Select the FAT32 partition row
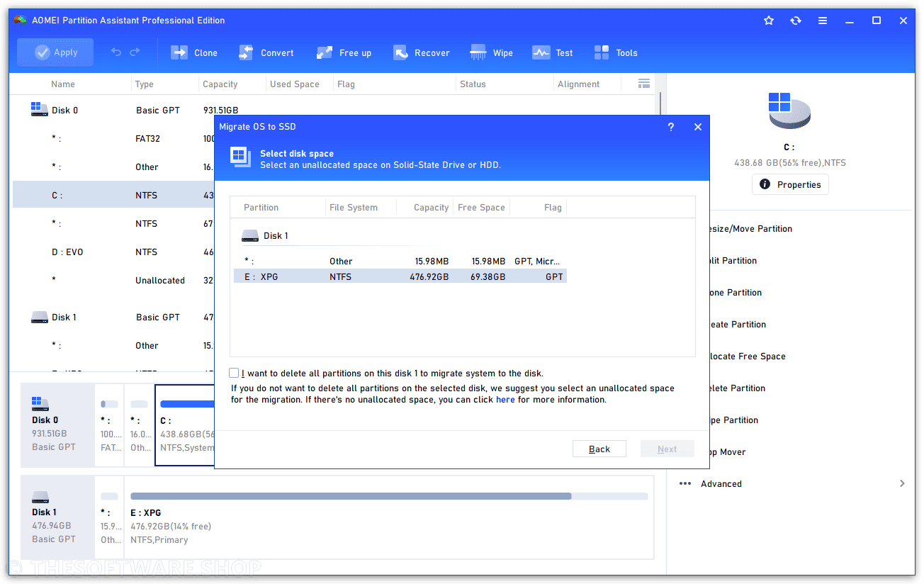Screen dimensions: 924x584 113,138
